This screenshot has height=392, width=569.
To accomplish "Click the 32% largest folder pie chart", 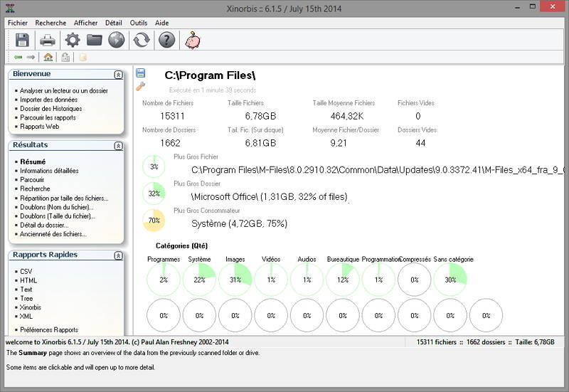I will 154,193.
